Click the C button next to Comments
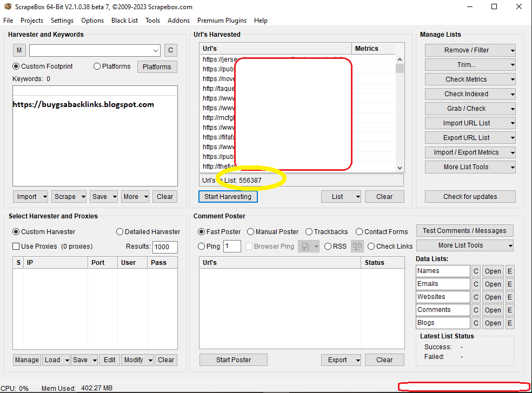The height and width of the screenshot is (393, 532). click(476, 310)
